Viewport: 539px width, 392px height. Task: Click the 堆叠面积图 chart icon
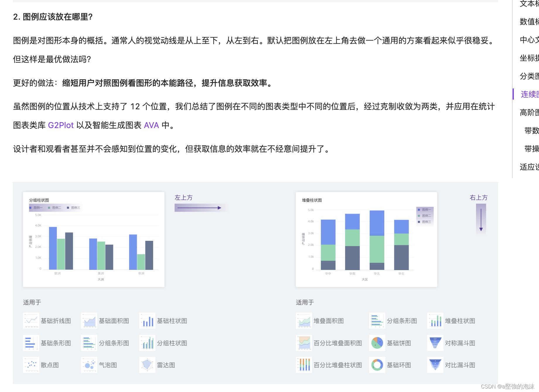tap(304, 321)
